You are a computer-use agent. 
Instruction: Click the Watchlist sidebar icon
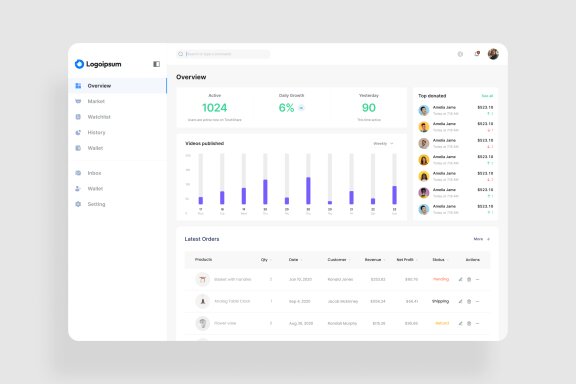coord(78,117)
